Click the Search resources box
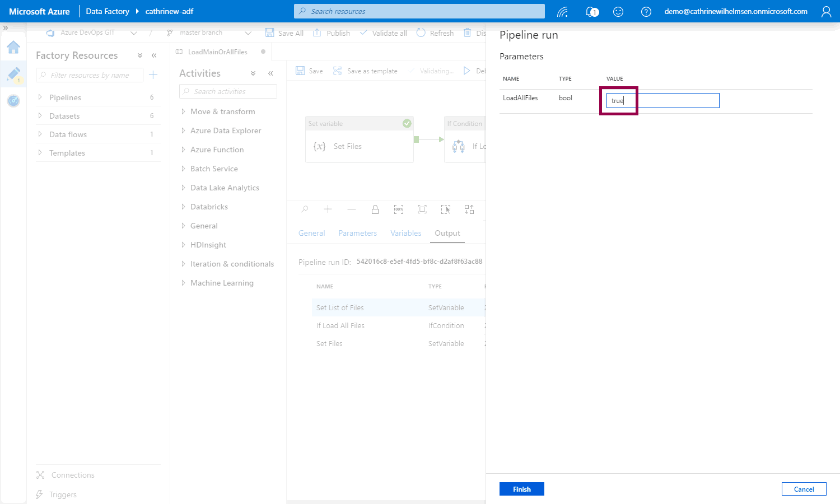 (419, 11)
